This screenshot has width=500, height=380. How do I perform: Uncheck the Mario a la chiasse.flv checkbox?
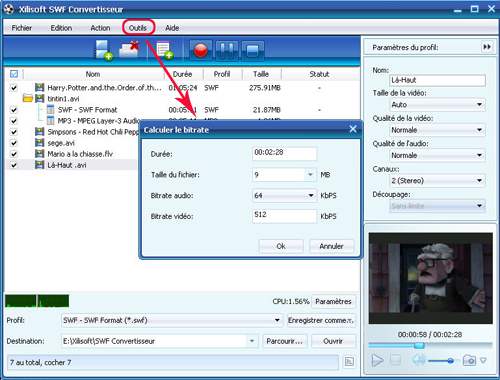(14, 154)
